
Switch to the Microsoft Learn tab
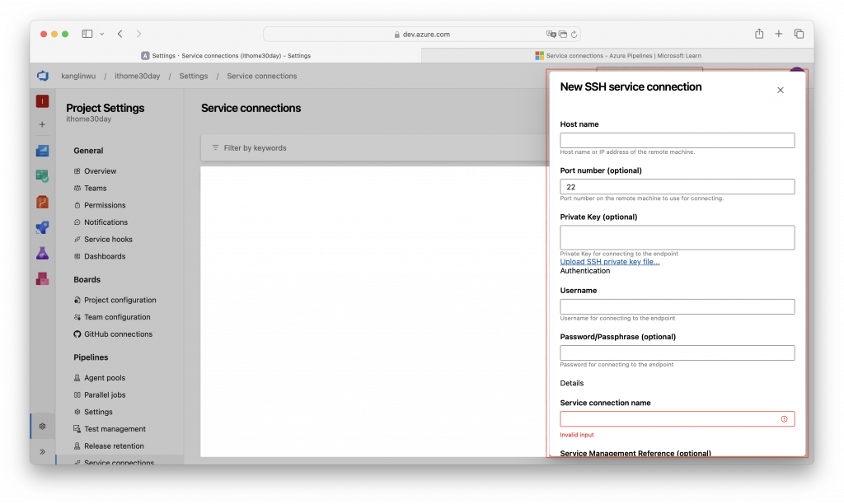(x=618, y=55)
